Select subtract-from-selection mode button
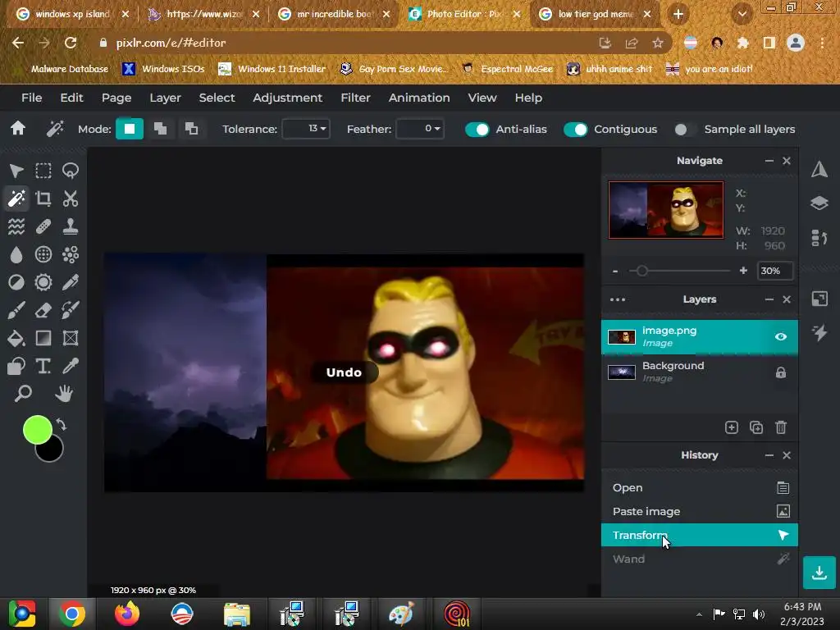The height and width of the screenshot is (630, 840). (x=191, y=129)
